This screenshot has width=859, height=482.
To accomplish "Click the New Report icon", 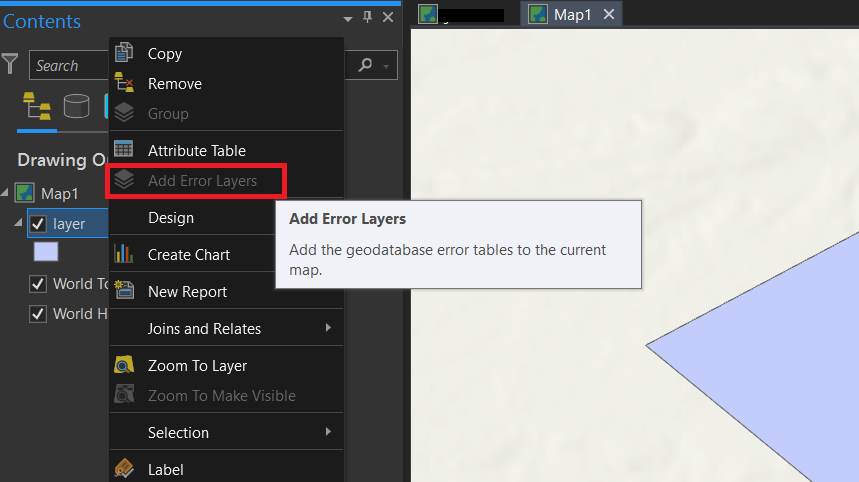I will tap(124, 291).
